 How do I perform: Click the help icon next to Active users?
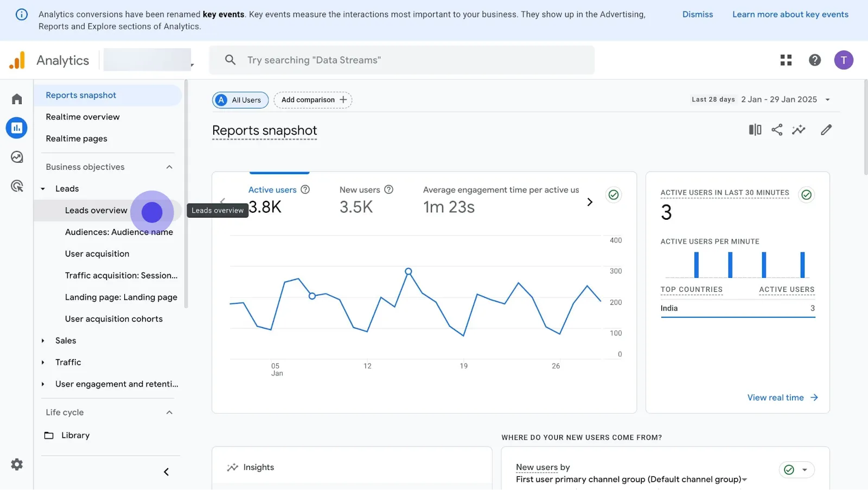click(x=305, y=189)
